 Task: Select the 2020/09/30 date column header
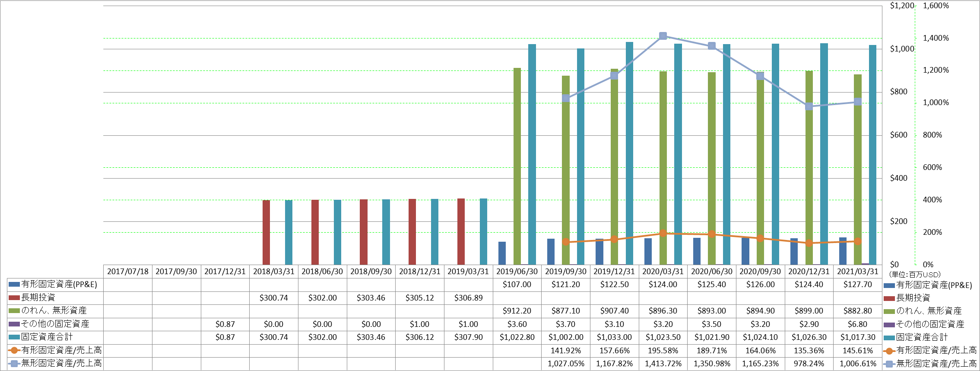(760, 272)
